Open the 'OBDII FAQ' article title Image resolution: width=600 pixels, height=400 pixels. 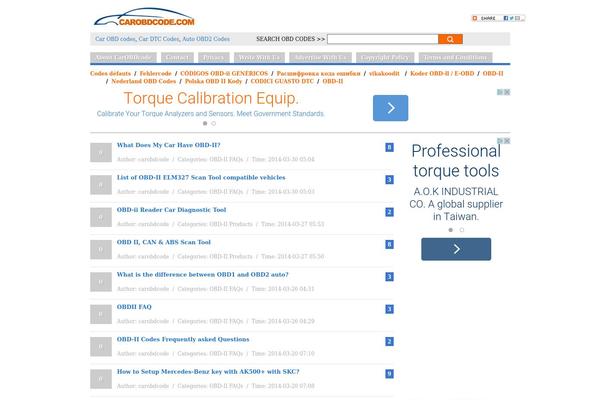tap(134, 307)
